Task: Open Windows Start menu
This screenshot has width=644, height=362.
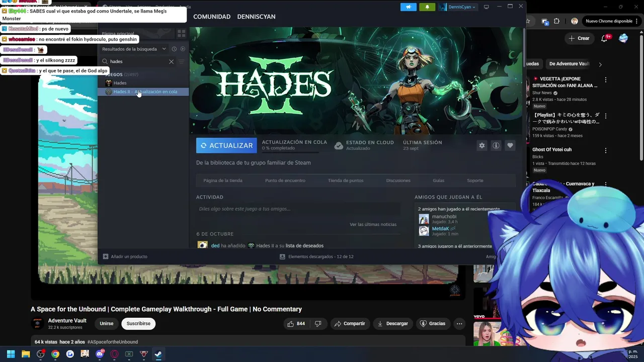Action: coord(11,354)
